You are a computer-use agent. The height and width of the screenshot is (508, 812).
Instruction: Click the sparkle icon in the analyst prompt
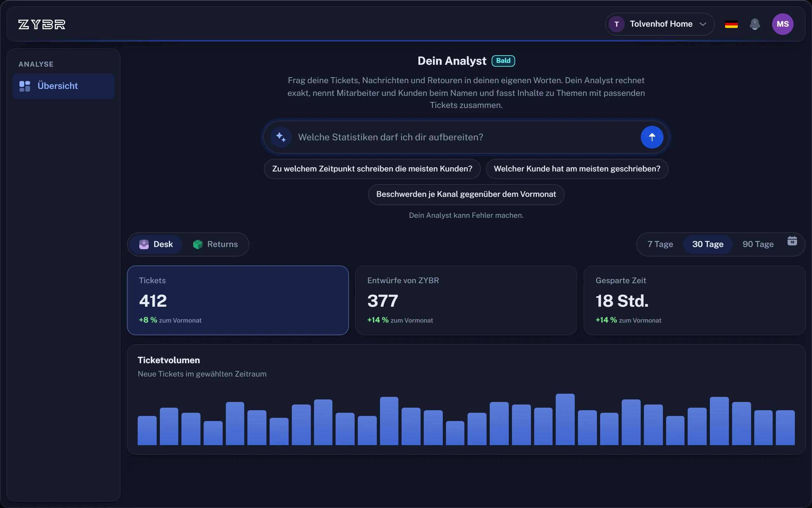(x=281, y=137)
